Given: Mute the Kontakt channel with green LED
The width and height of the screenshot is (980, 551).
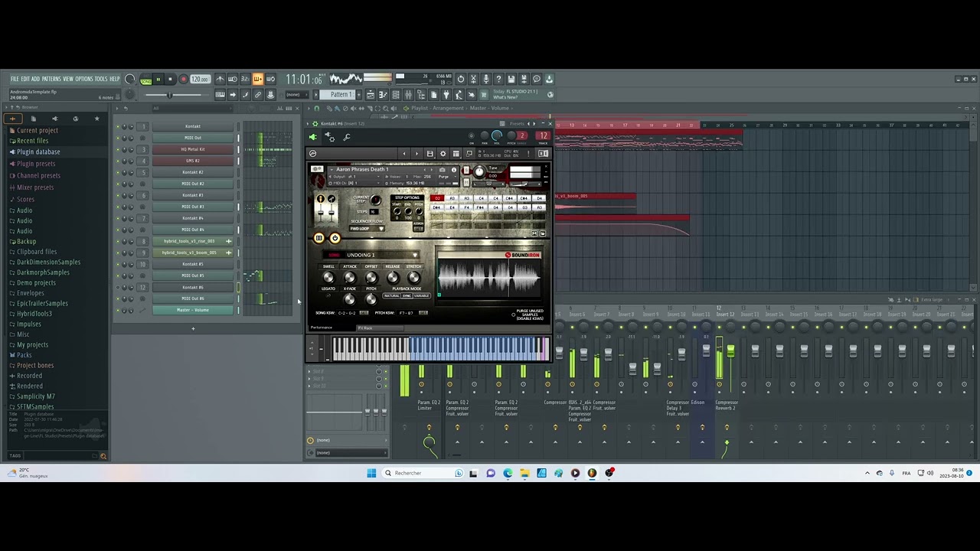Looking at the screenshot, I should point(118,126).
